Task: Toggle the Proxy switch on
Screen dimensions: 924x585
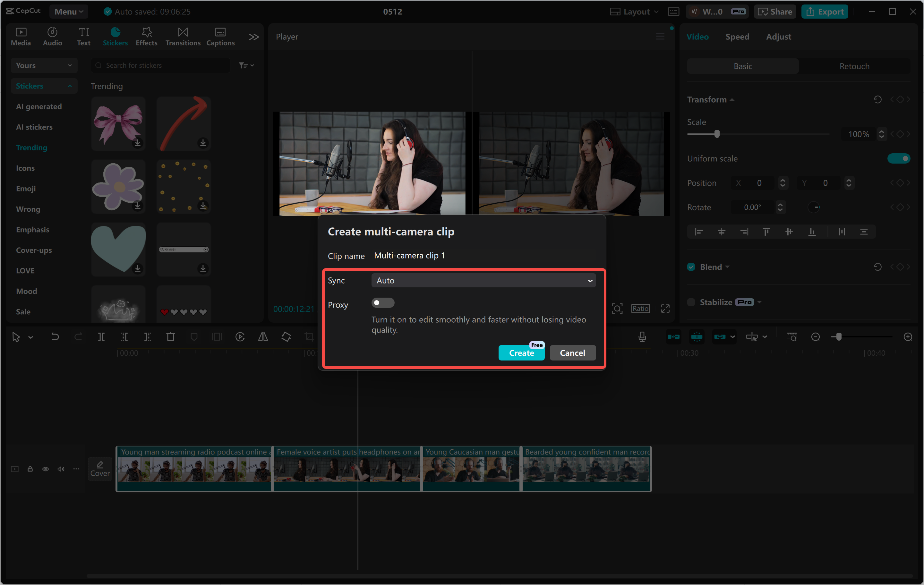Action: click(382, 303)
